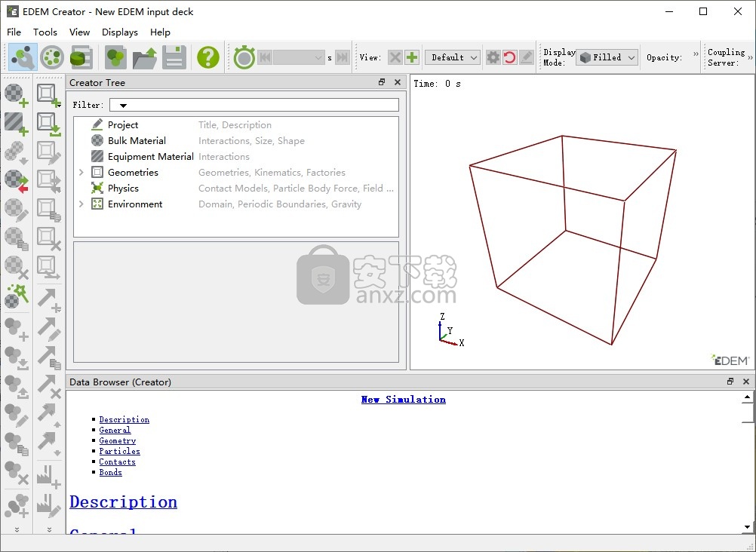Switch to the Simulator mode icon
756x552 pixels.
[52, 57]
